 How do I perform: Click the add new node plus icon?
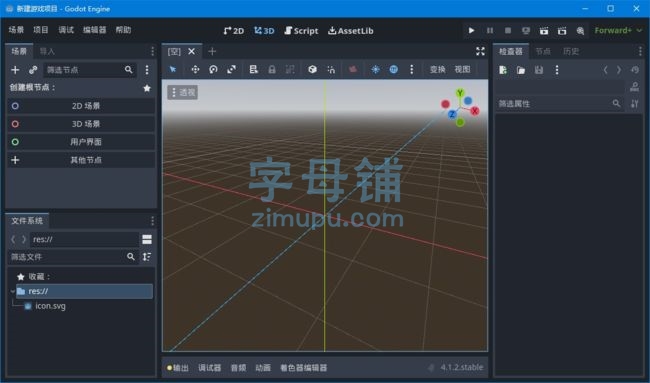point(15,70)
